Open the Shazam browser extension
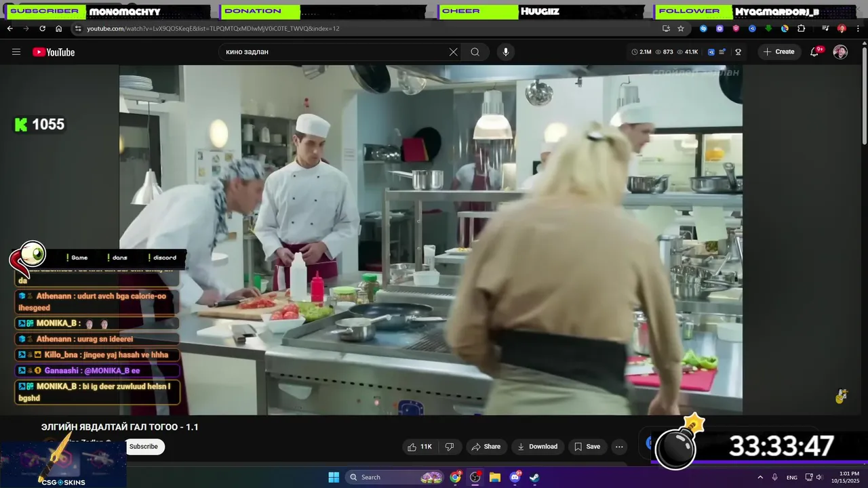This screenshot has height=488, width=868. [703, 28]
